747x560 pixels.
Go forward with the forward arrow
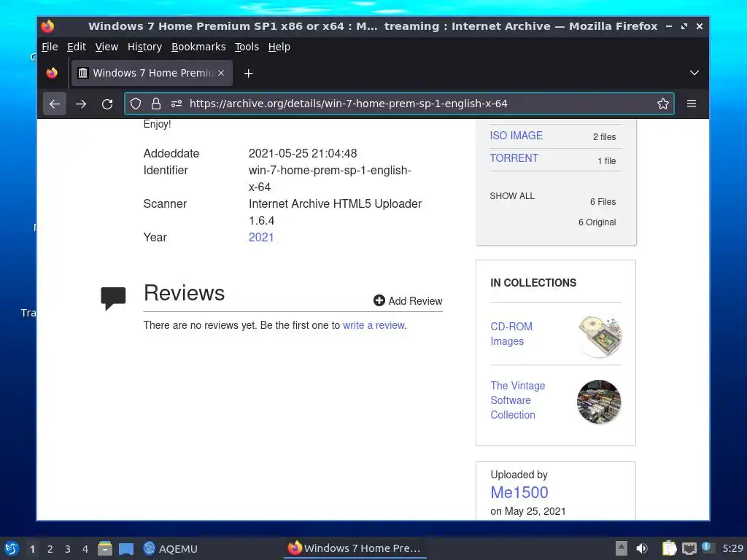point(81,104)
